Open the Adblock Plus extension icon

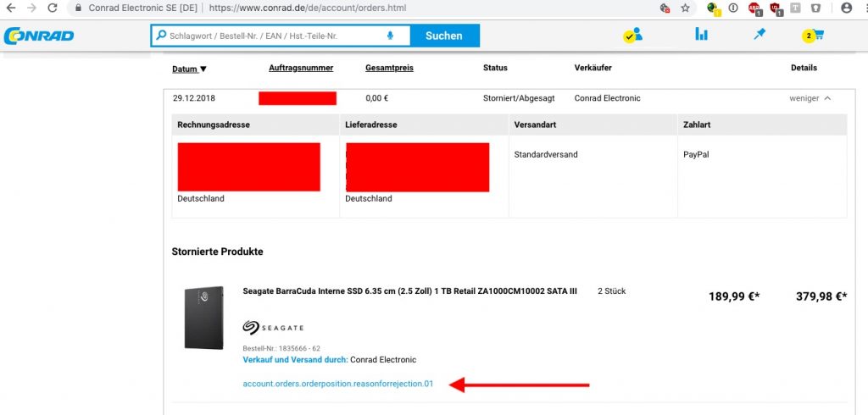click(754, 8)
